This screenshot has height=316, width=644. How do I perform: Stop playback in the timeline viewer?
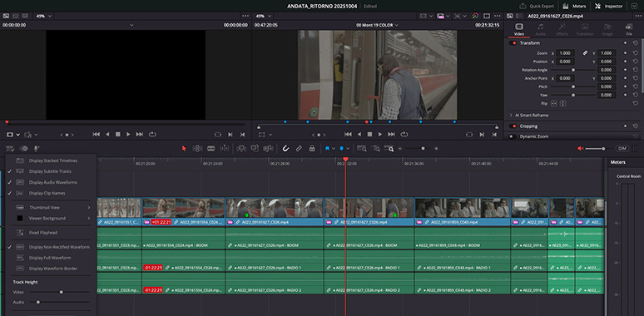point(369,134)
